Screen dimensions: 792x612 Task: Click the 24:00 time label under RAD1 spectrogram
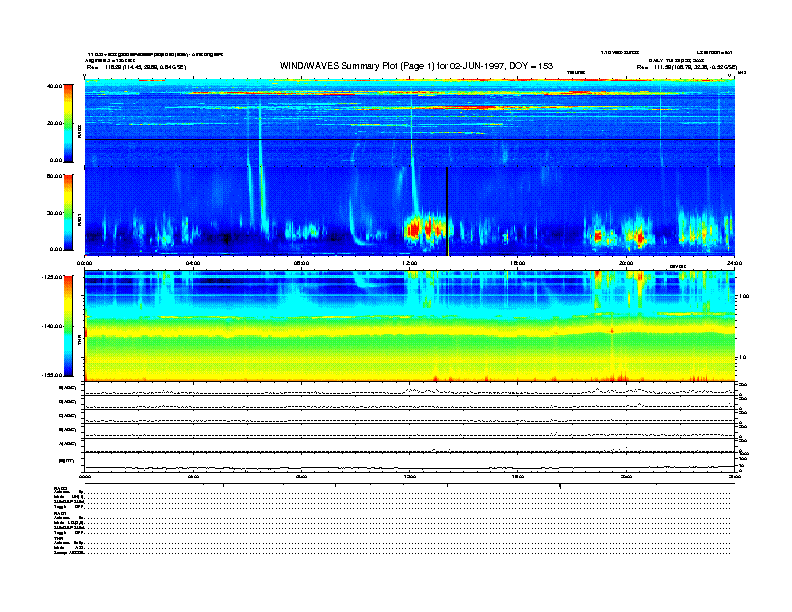click(734, 263)
